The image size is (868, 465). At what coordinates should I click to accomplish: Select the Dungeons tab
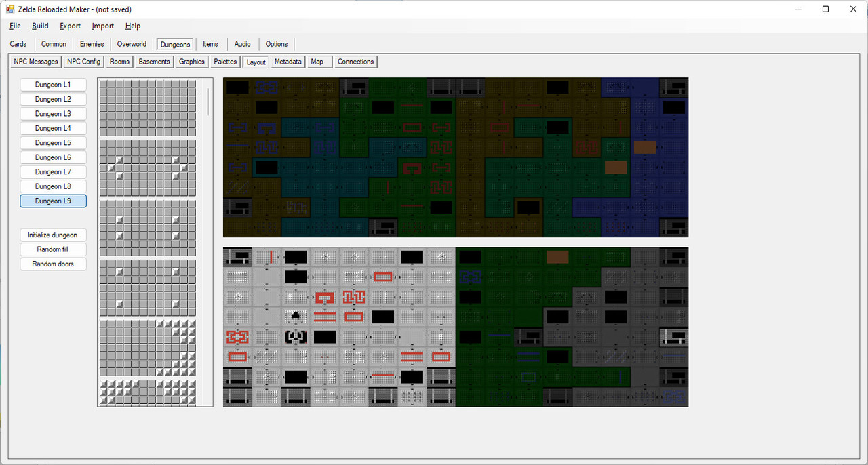pyautogui.click(x=176, y=44)
